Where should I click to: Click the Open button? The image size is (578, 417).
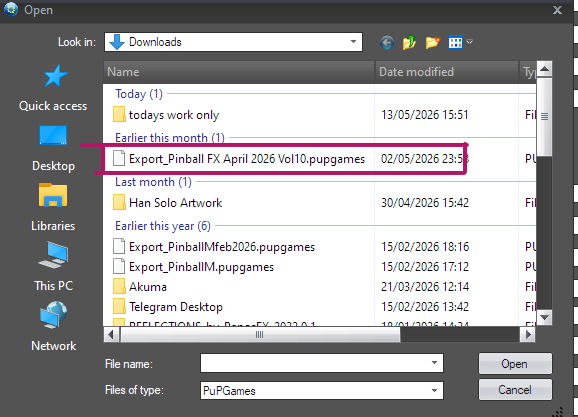click(x=515, y=364)
